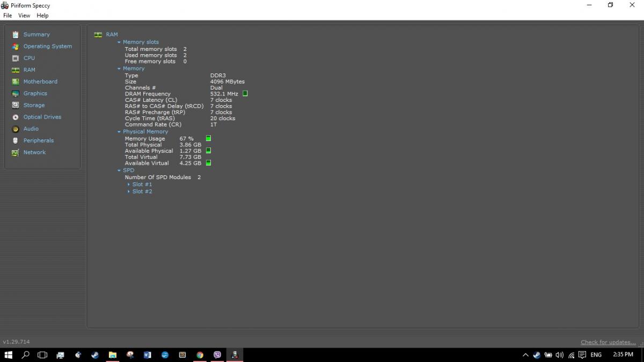This screenshot has width=644, height=362.
Task: Open the 2:35 PM clock flyout
Action: pyautogui.click(x=623, y=354)
